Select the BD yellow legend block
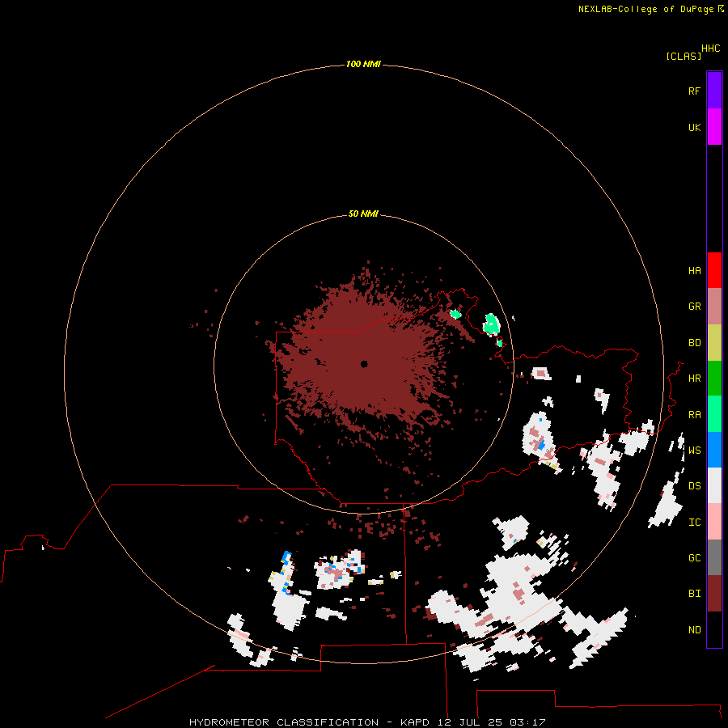728x728 pixels. [x=714, y=343]
